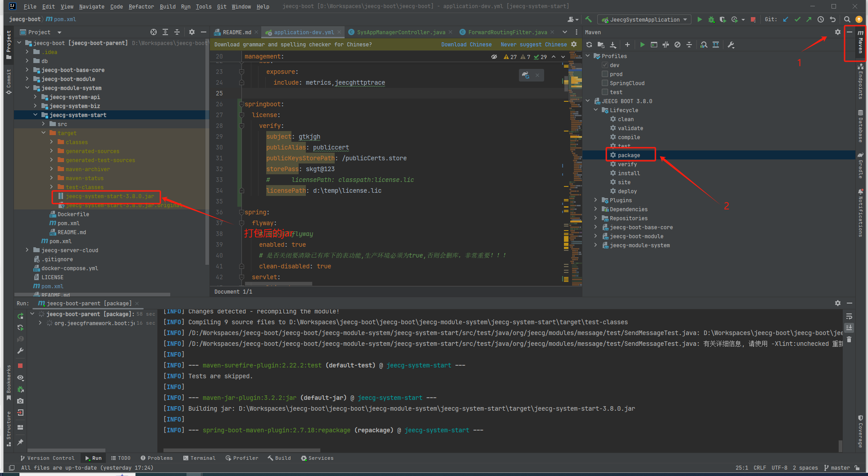The height and width of the screenshot is (476, 868).
Task: Expand jeecg-boot-base-core in Project tree
Action: [x=27, y=70]
